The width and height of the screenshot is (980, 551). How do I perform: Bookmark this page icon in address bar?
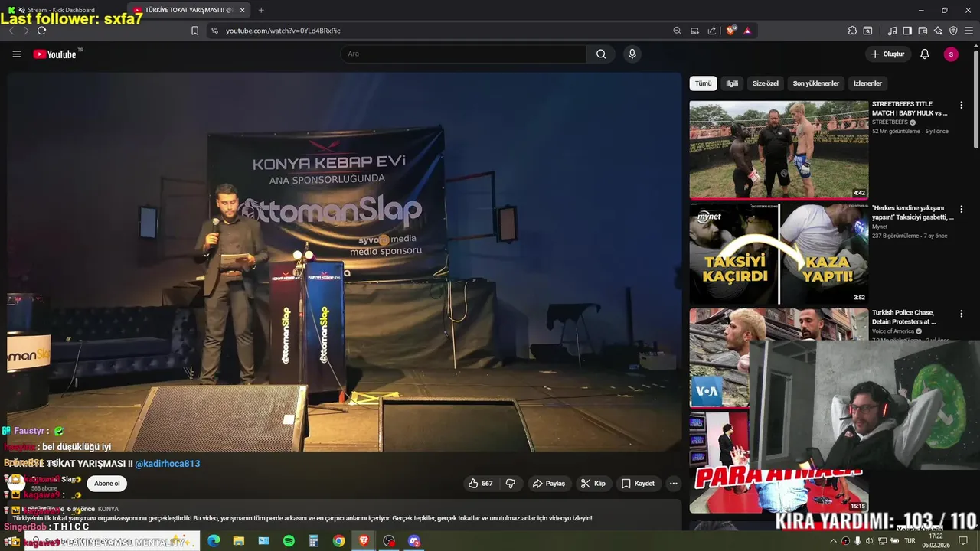[x=194, y=31]
